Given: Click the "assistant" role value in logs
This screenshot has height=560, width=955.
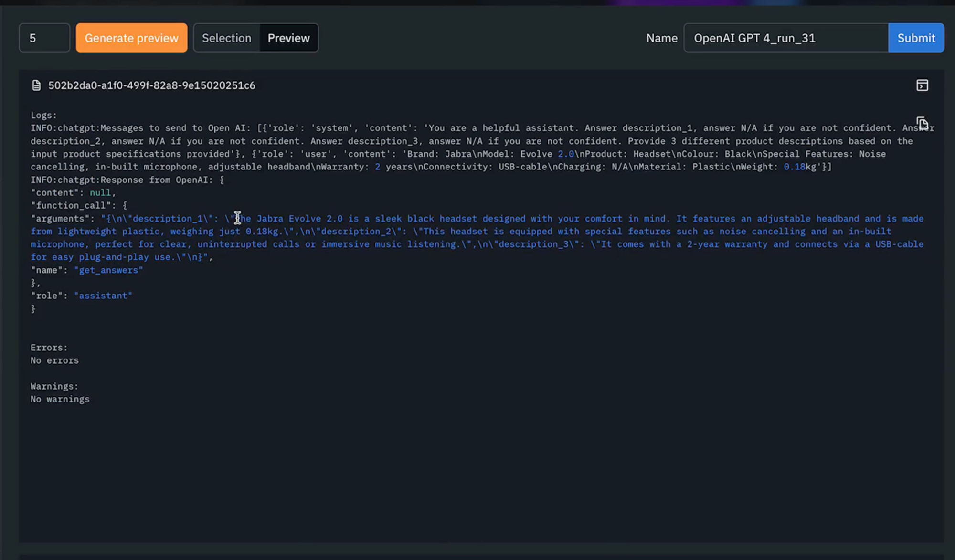Looking at the screenshot, I should 103,296.
